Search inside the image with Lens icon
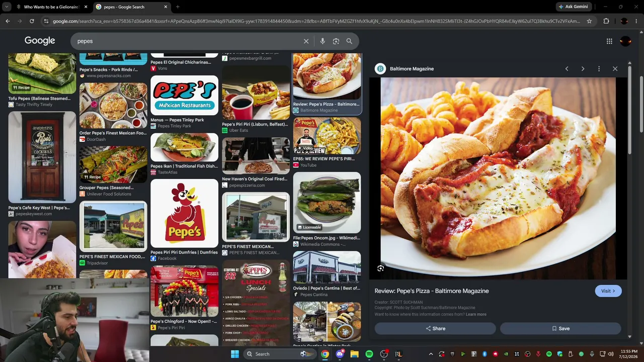Image resolution: width=644 pixels, height=362 pixels. coord(381,268)
